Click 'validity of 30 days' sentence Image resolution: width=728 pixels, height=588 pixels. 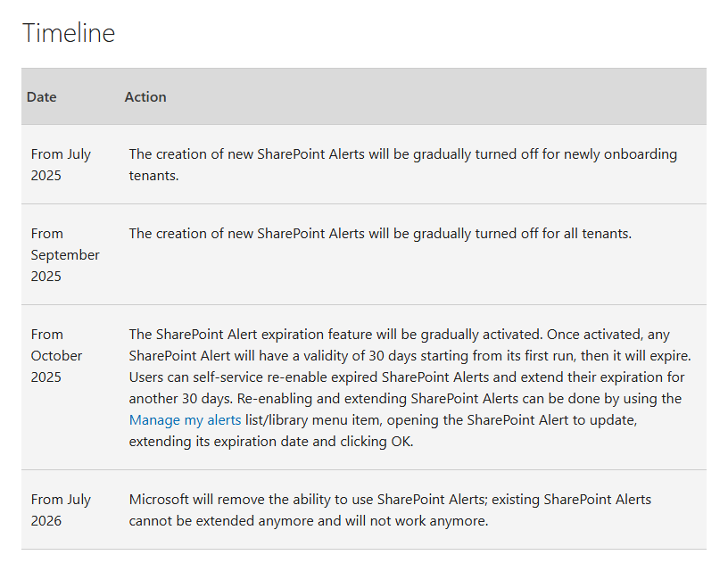(x=410, y=356)
